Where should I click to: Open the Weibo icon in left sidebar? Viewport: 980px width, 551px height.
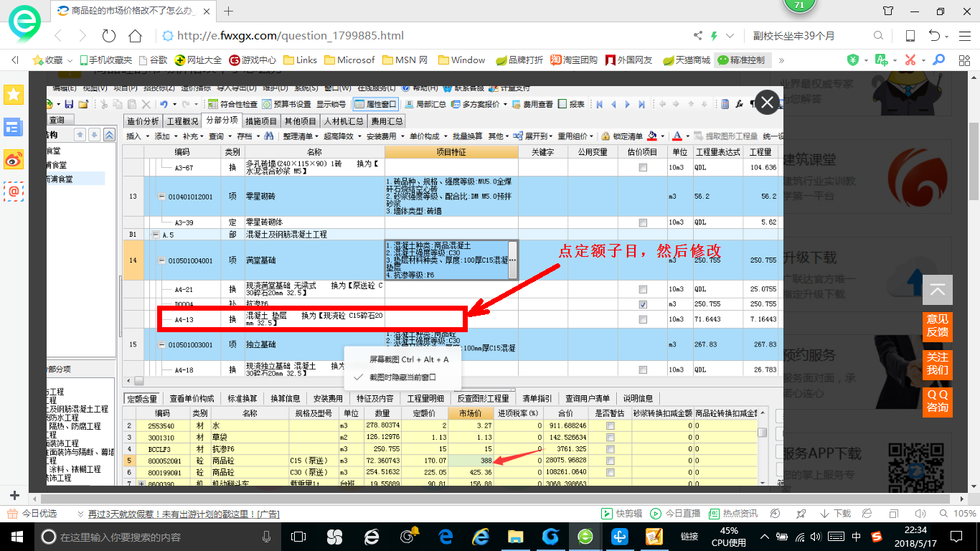pos(14,160)
